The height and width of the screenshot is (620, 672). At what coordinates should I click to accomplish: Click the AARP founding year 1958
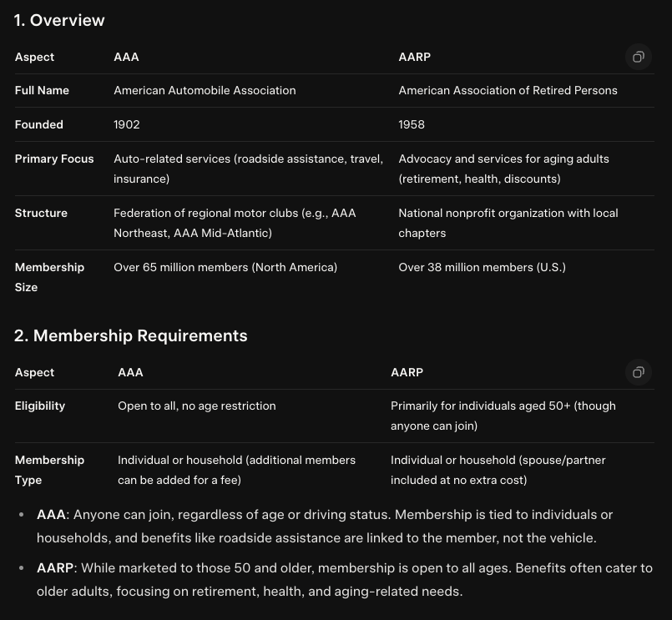(412, 124)
